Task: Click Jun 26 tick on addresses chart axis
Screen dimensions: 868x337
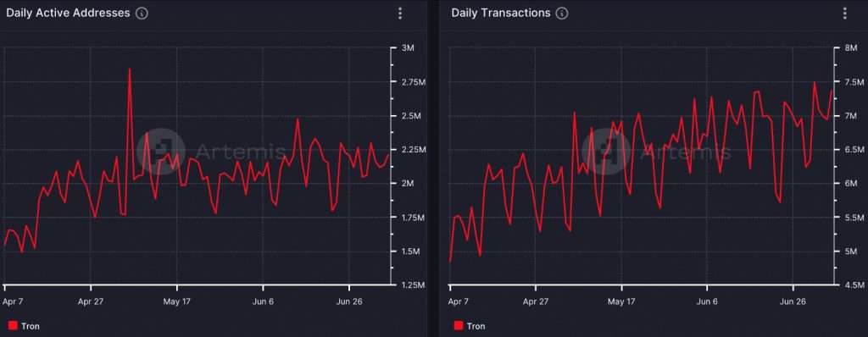Action: tap(349, 302)
